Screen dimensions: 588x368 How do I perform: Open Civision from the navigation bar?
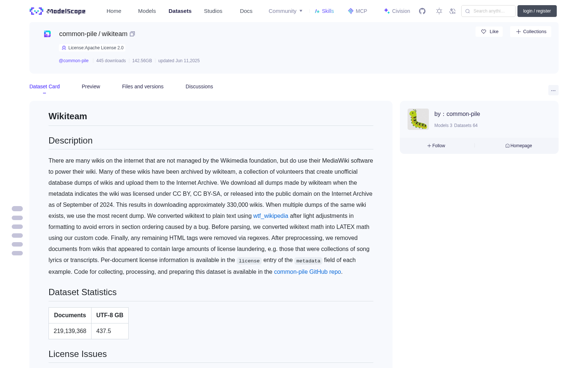click(x=397, y=11)
